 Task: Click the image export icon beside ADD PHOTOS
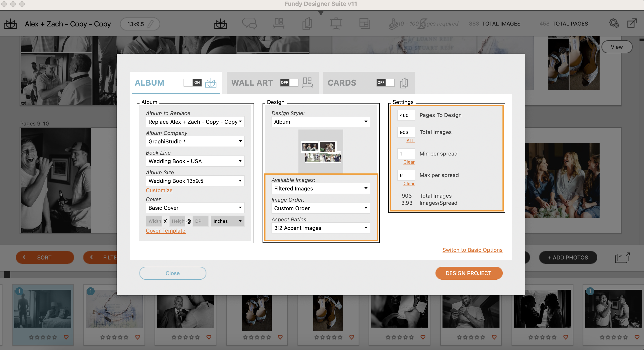tap(622, 258)
